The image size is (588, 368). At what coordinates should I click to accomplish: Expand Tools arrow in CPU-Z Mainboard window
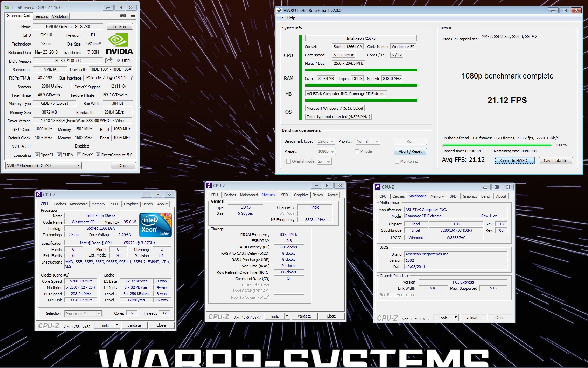pyautogui.click(x=456, y=318)
